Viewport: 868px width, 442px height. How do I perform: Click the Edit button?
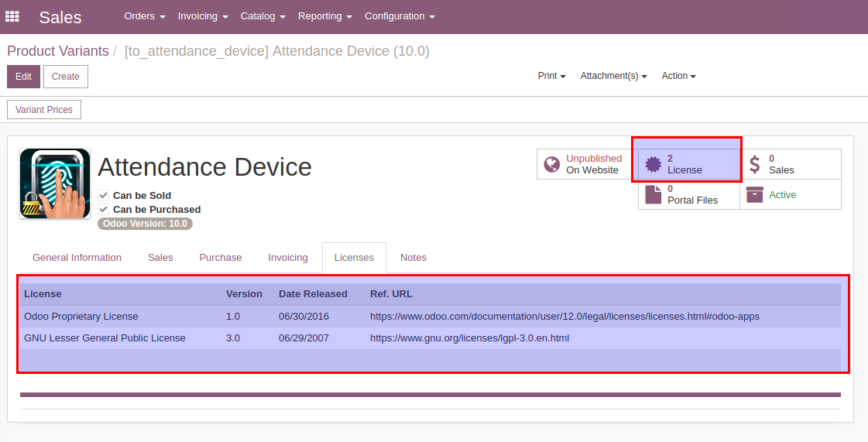(23, 77)
